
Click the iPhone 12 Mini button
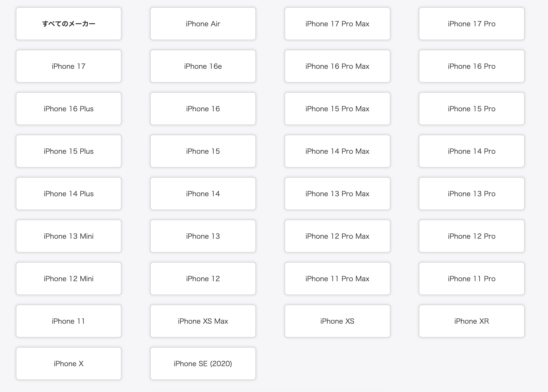click(69, 279)
